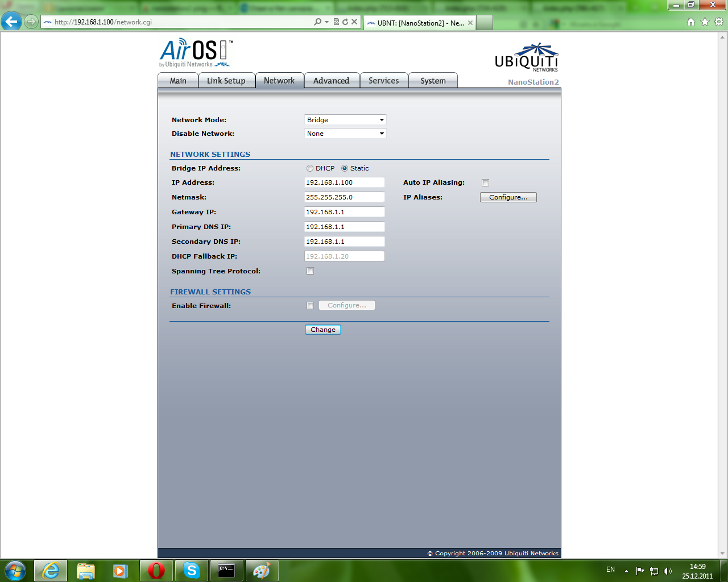Click the Primary DNS IP field
The height and width of the screenshot is (582, 728).
(x=345, y=227)
